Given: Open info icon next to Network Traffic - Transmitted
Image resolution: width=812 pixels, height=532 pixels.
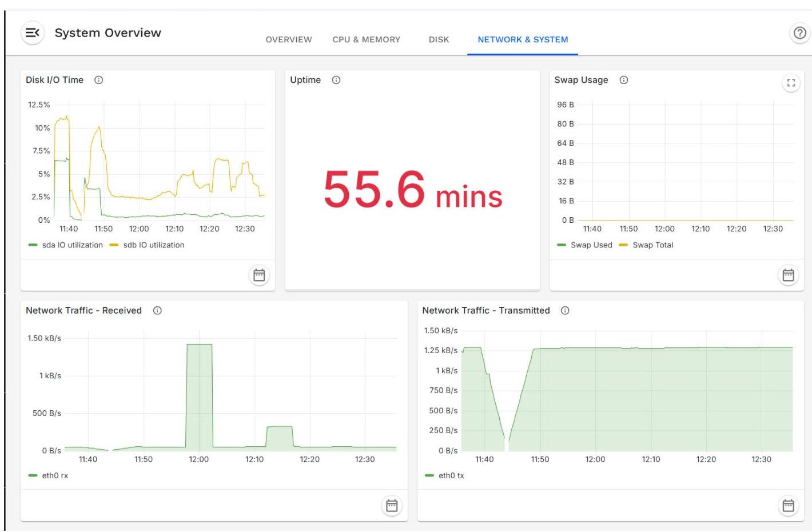Looking at the screenshot, I should 565,310.
